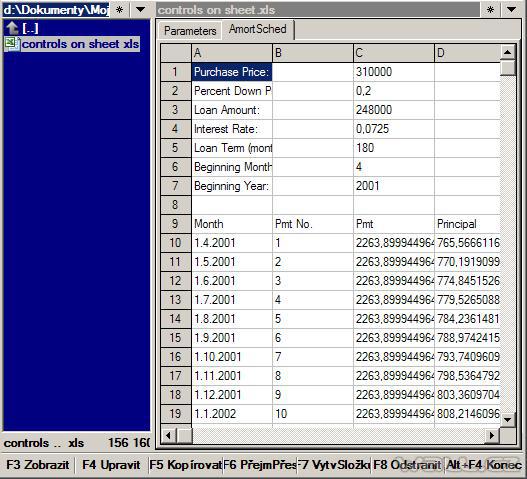Click F5 Kopírovat button
The height and width of the screenshot is (479, 527).
(x=185, y=465)
